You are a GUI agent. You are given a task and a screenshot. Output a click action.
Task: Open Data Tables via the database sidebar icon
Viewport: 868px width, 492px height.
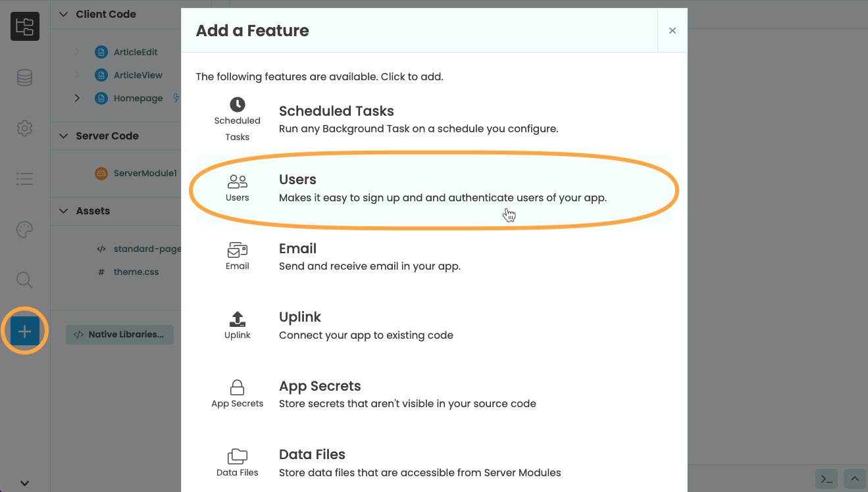pos(24,77)
